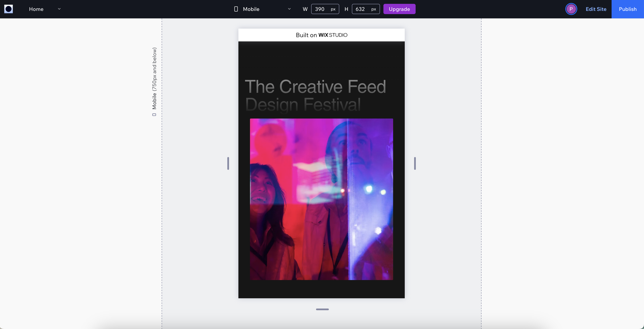Click the user profile avatar icon
644x329 pixels.
[571, 9]
